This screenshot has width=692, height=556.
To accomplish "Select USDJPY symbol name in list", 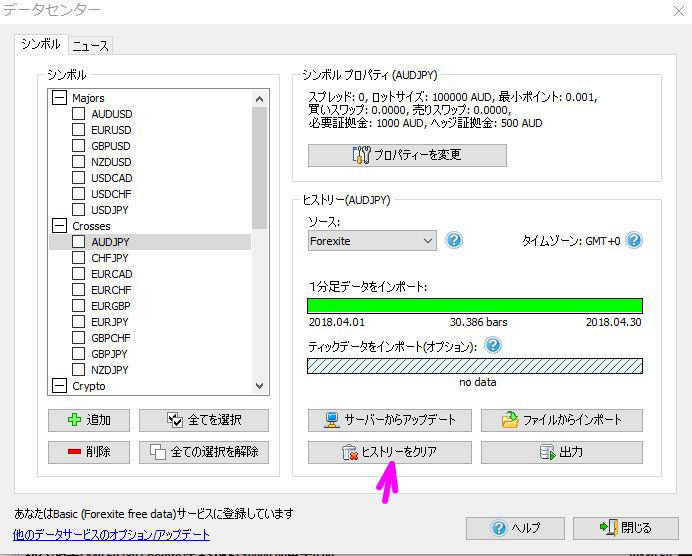I will (110, 210).
